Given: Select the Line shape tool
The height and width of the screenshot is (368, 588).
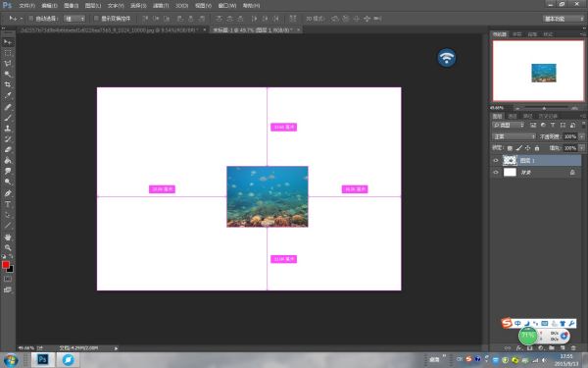Looking at the screenshot, I should tap(8, 226).
